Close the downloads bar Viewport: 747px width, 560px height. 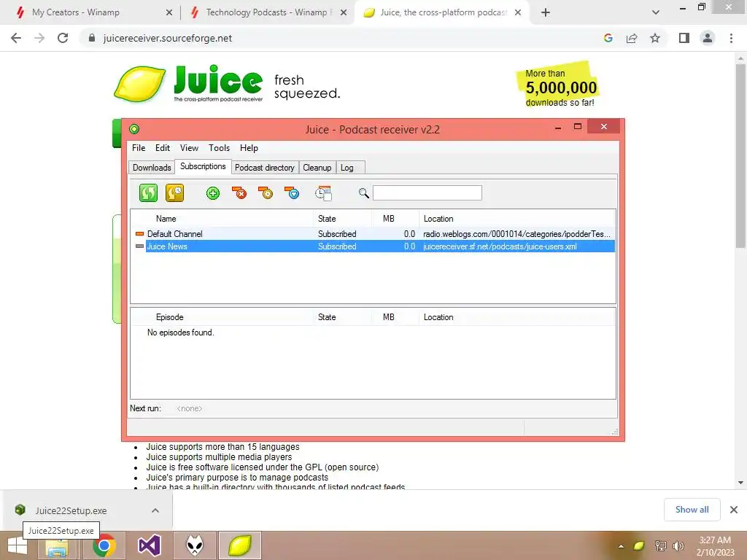tap(734, 510)
